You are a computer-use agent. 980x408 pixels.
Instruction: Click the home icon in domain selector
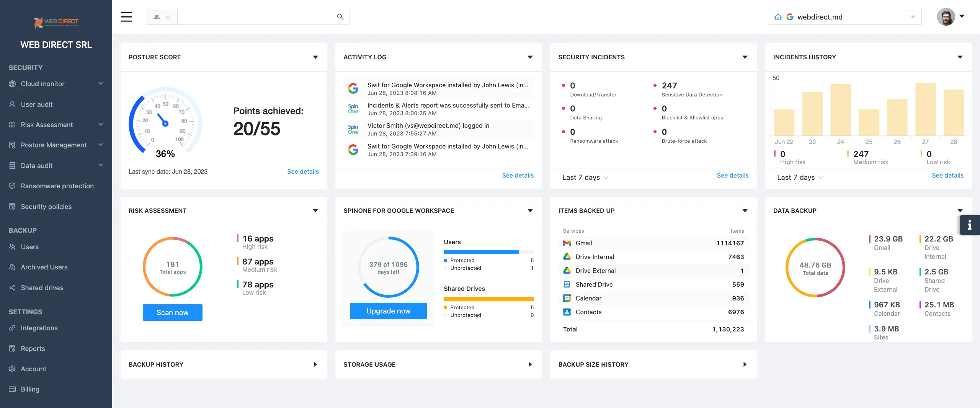[778, 17]
